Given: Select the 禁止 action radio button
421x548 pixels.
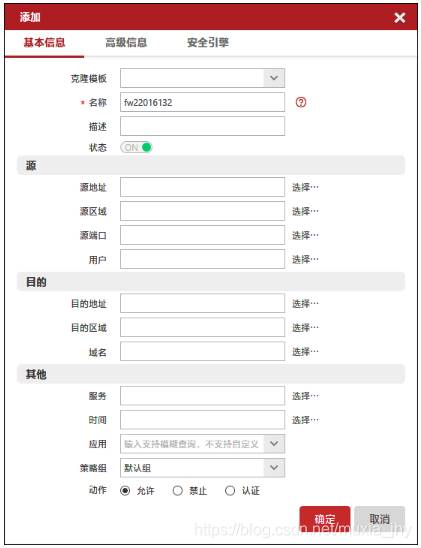Looking at the screenshot, I should 177,491.
